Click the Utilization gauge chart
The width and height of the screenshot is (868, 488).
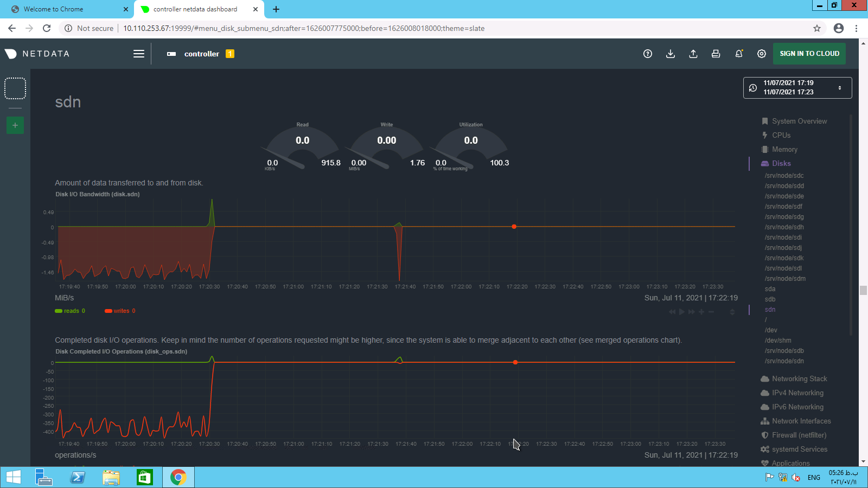[x=471, y=146]
